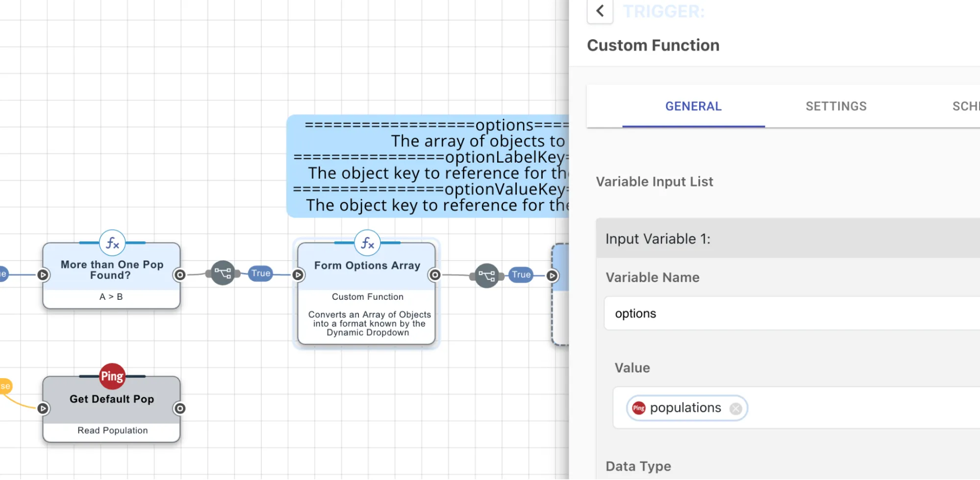980x480 pixels.
Task: Click output port of Form Options Array
Action: pos(435,275)
